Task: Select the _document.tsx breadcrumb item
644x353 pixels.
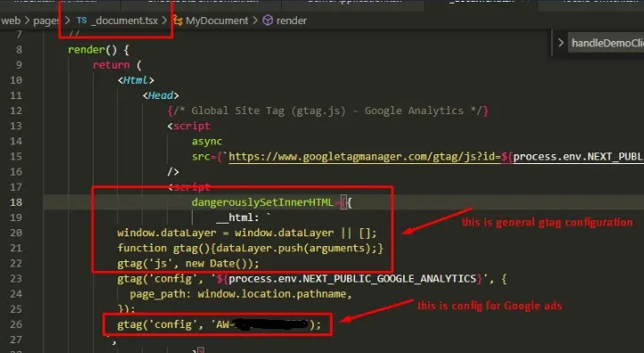Action: [x=125, y=21]
